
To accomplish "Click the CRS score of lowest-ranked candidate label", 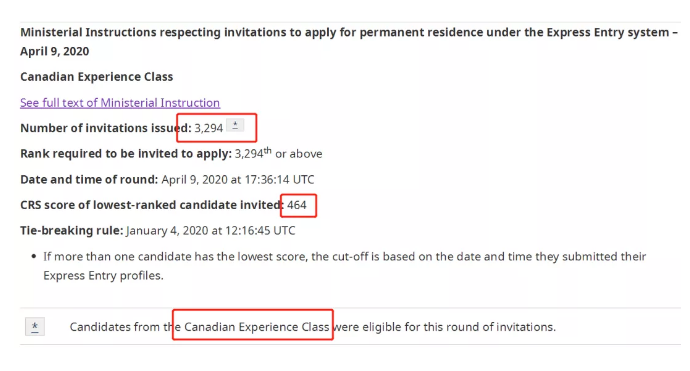I will 152,205.
